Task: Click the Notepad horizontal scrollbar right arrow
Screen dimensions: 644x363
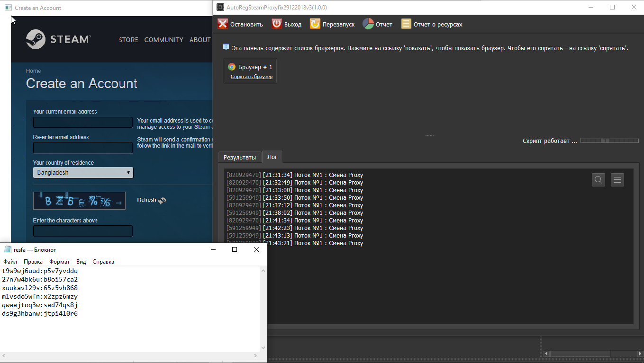Action: pos(256,355)
